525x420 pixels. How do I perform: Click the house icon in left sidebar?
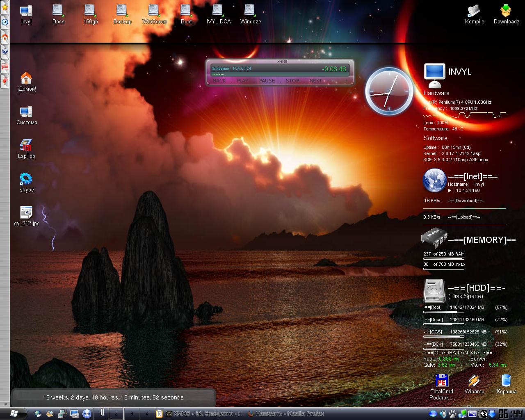5,37
